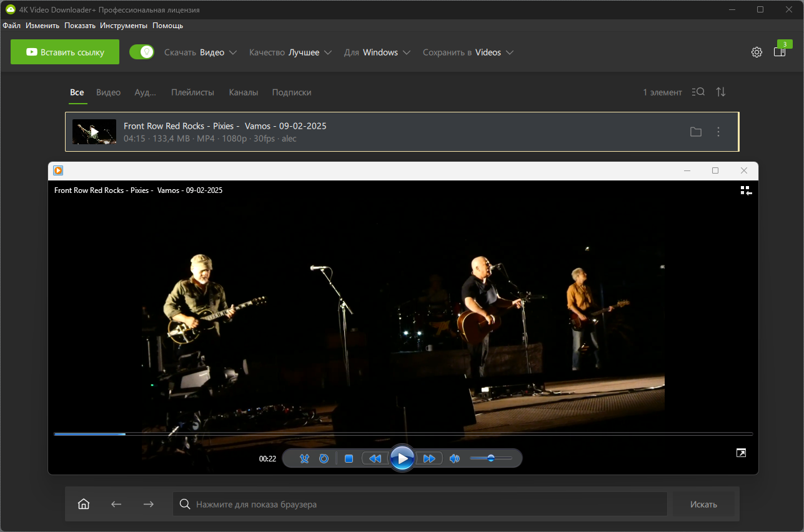Click the browser back arrow
Screen dimensions: 804x532
pos(116,504)
